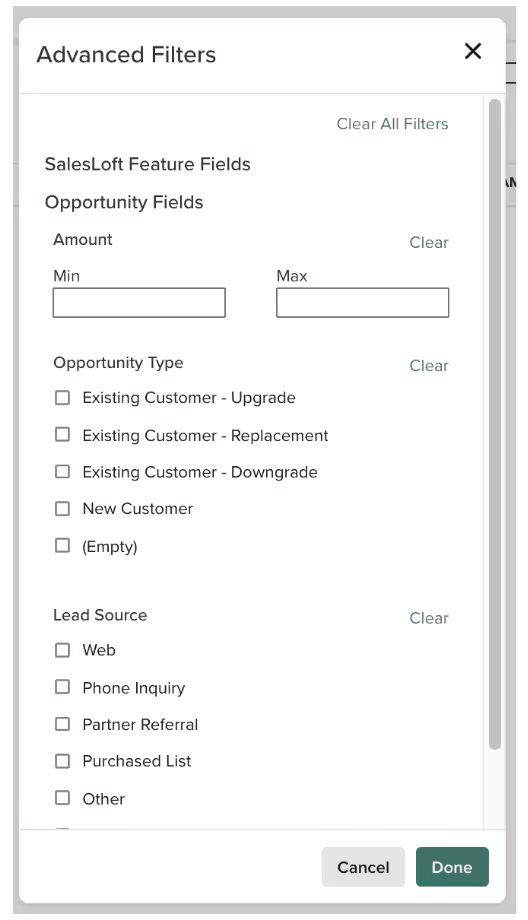Click the Clear All Filters link

pyautogui.click(x=392, y=124)
